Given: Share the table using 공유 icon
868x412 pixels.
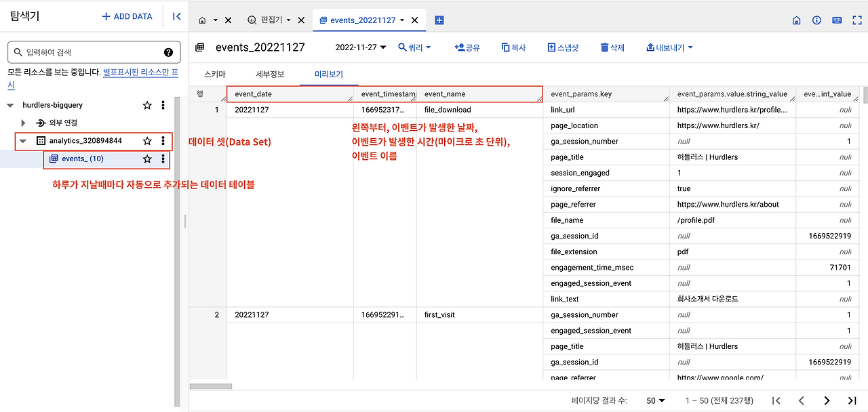Looking at the screenshot, I should pyautogui.click(x=465, y=47).
